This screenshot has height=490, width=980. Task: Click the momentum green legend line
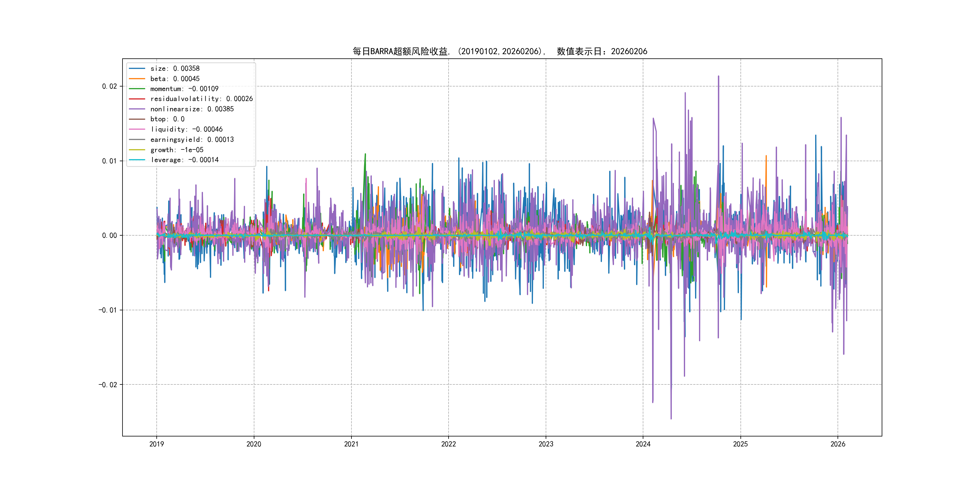click(x=137, y=89)
